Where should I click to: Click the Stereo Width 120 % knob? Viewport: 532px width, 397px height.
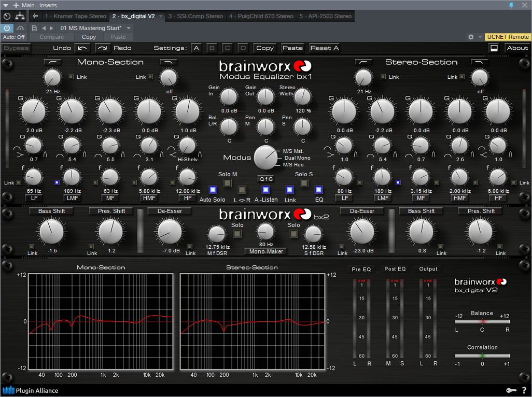(302, 96)
